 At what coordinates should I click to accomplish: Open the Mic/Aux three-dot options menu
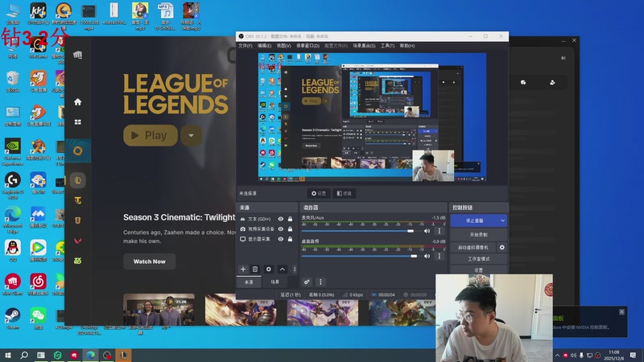pos(439,231)
